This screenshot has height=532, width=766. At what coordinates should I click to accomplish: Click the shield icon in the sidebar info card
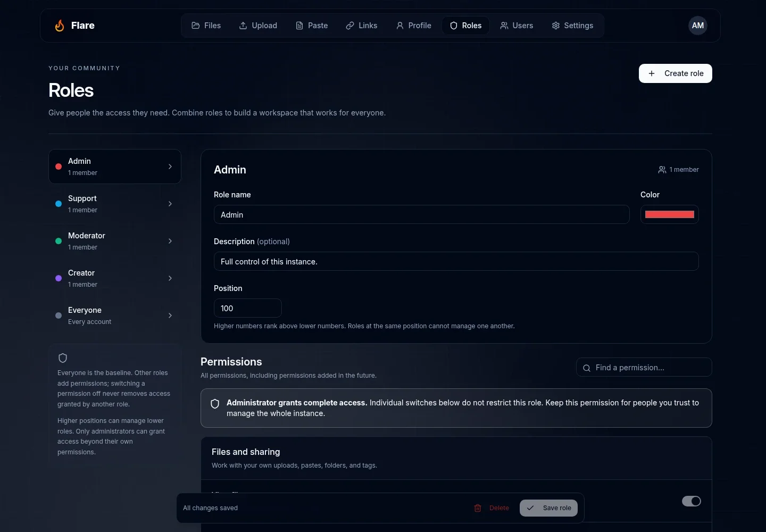tap(63, 358)
